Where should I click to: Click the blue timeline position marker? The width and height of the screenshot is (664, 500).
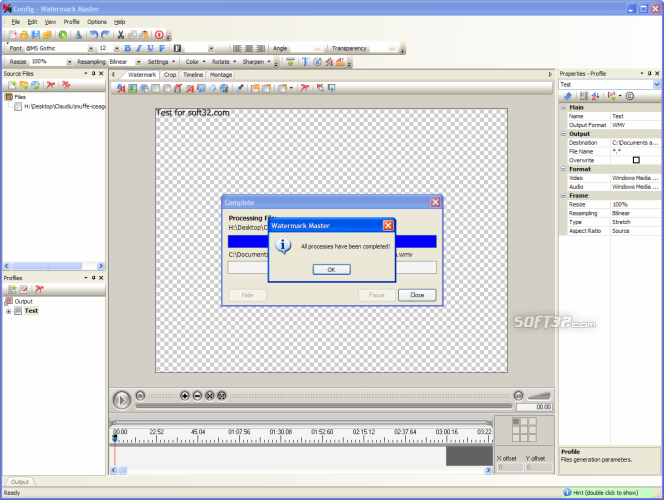click(x=115, y=438)
